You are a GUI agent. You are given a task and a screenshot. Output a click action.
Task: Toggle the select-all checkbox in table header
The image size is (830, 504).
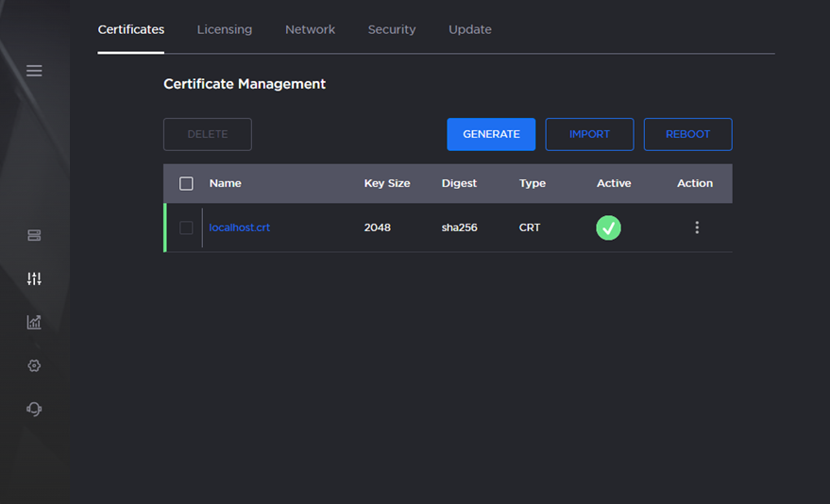pyautogui.click(x=186, y=184)
